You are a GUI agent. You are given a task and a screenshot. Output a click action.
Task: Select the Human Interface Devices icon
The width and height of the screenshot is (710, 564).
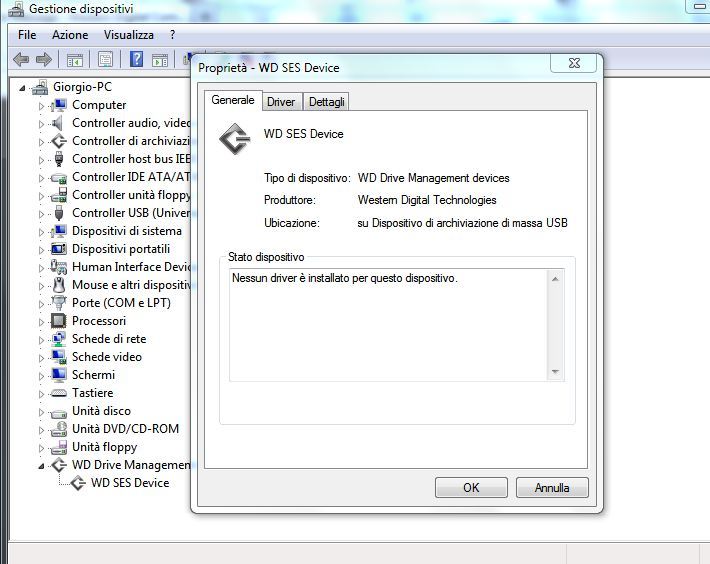click(x=59, y=267)
